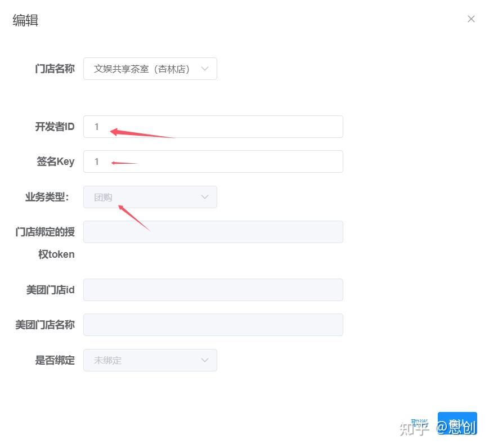Click the 签名Key input field
Image resolution: width=489 pixels, height=448 pixels.
tap(213, 162)
